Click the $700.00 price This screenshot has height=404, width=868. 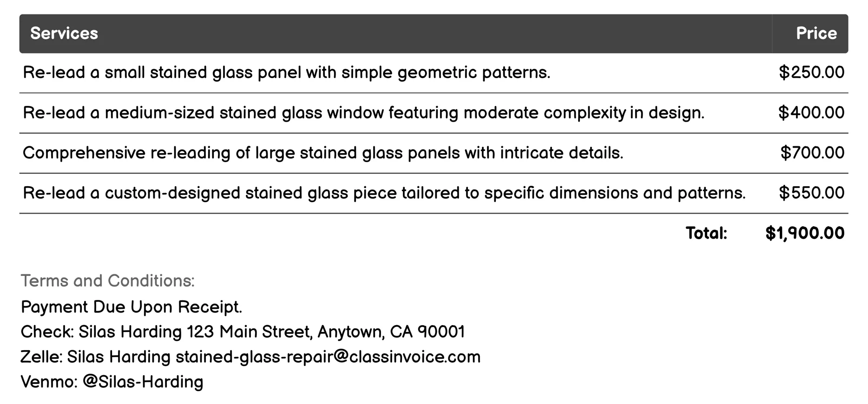(x=812, y=153)
